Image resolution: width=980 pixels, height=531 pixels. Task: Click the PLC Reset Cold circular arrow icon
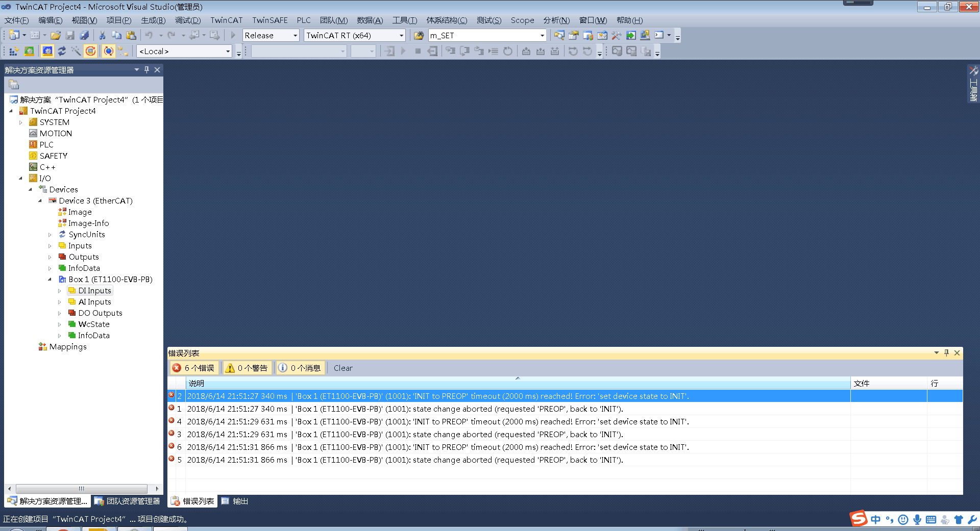(508, 51)
